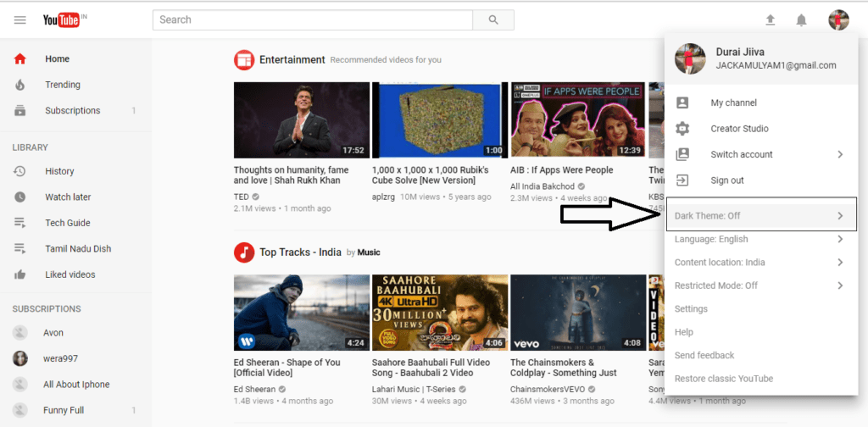Click the account avatar in top bar
The width and height of the screenshot is (868, 427).
click(838, 20)
